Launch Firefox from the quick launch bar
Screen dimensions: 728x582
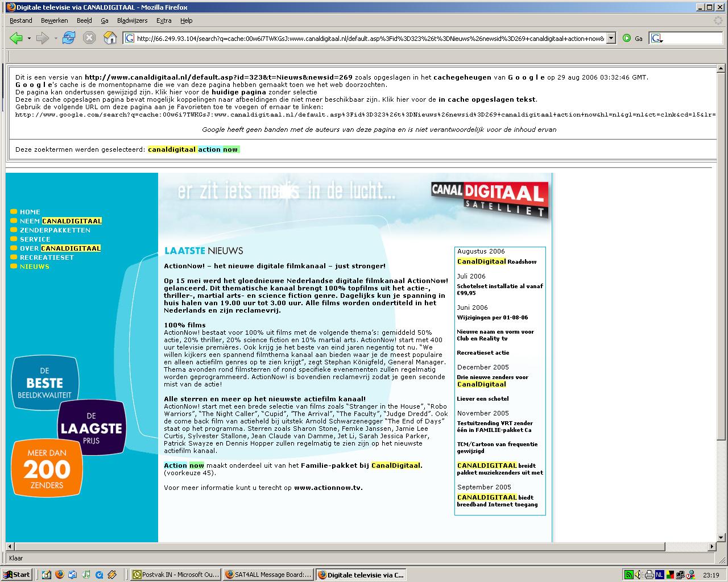pyautogui.click(x=59, y=575)
